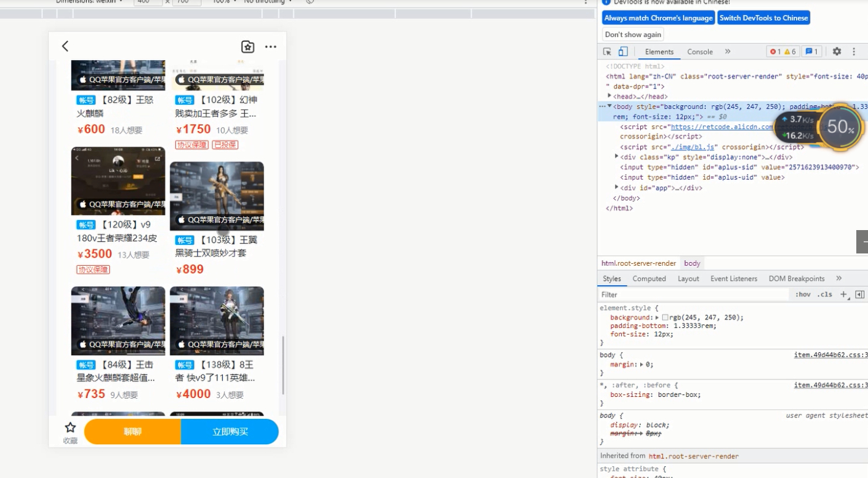Show more DevTools panels with the chevron

point(728,52)
